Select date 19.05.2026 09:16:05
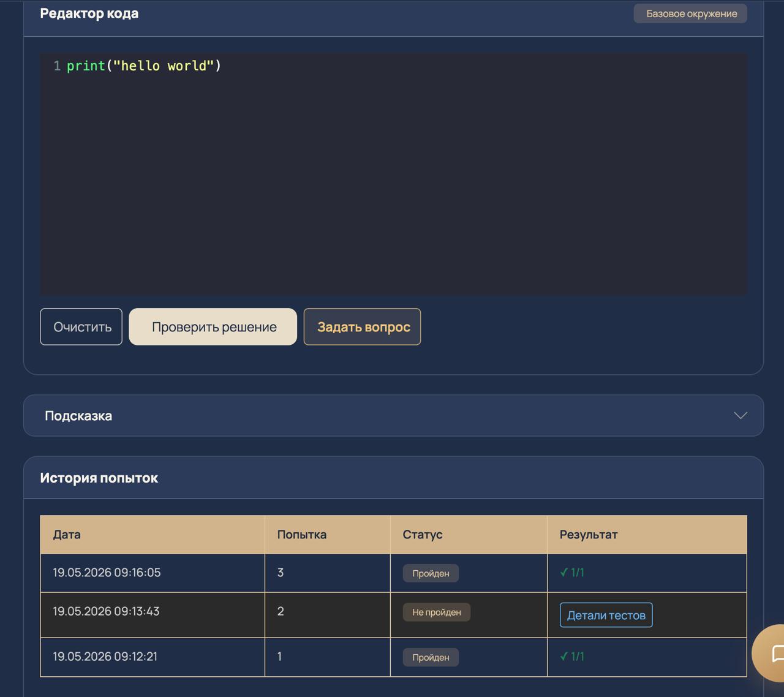784x697 pixels. coord(107,572)
